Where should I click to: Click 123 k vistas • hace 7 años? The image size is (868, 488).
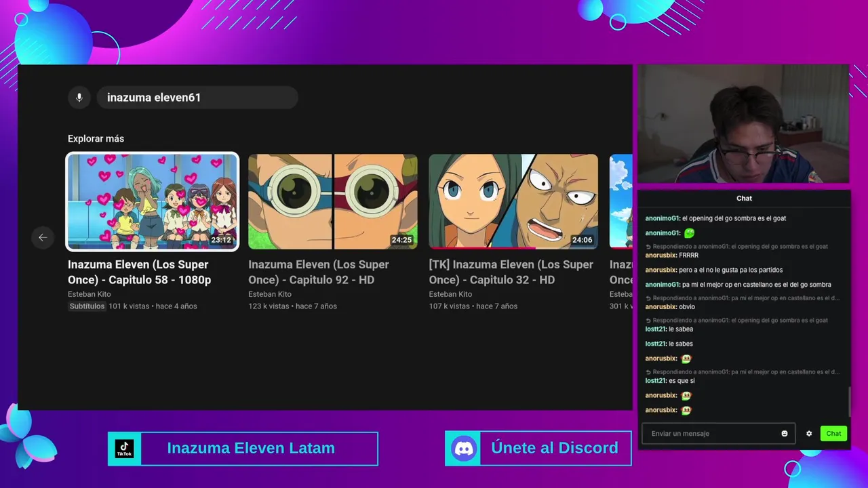point(292,306)
